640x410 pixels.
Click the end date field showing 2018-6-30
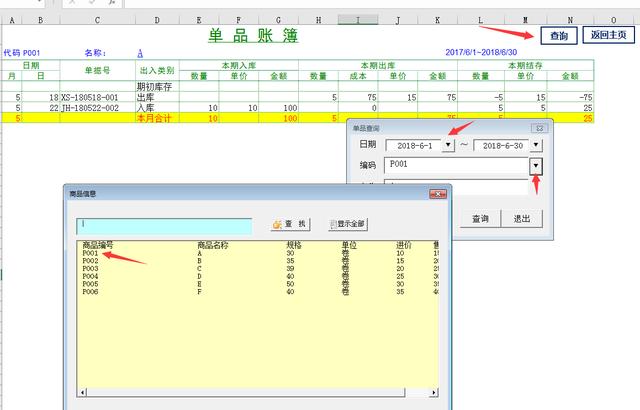[502, 145]
